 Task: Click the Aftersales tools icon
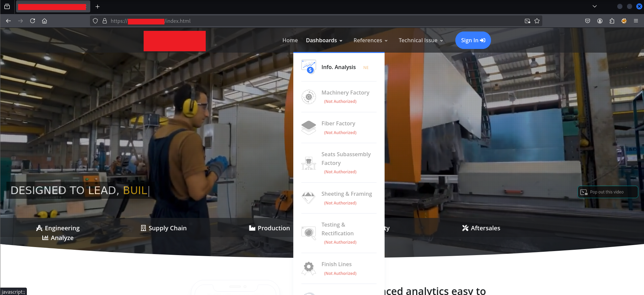pos(465,228)
